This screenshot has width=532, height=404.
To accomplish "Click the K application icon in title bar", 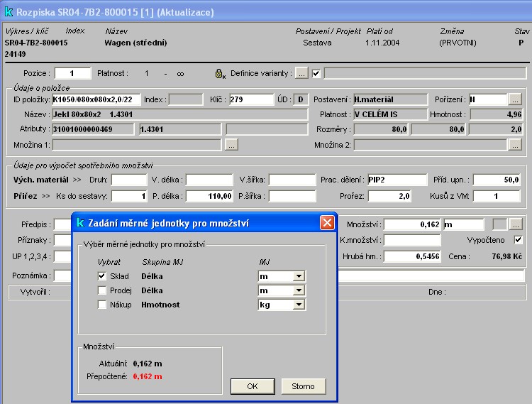I will click(9, 12).
